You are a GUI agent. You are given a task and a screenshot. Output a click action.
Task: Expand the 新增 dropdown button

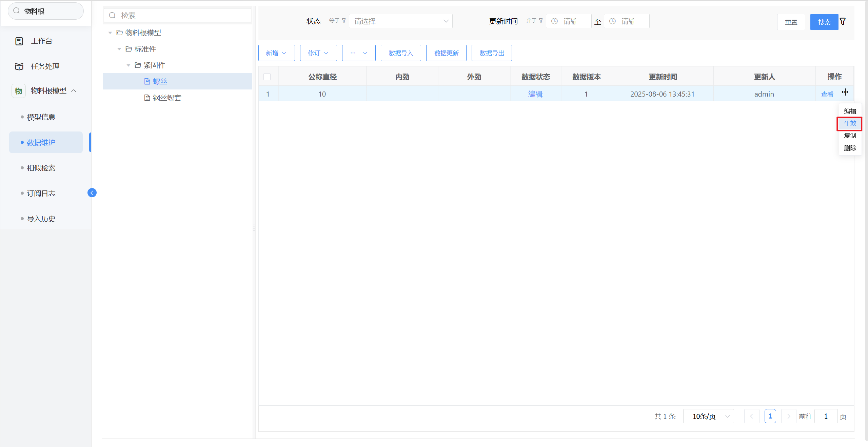coord(276,53)
